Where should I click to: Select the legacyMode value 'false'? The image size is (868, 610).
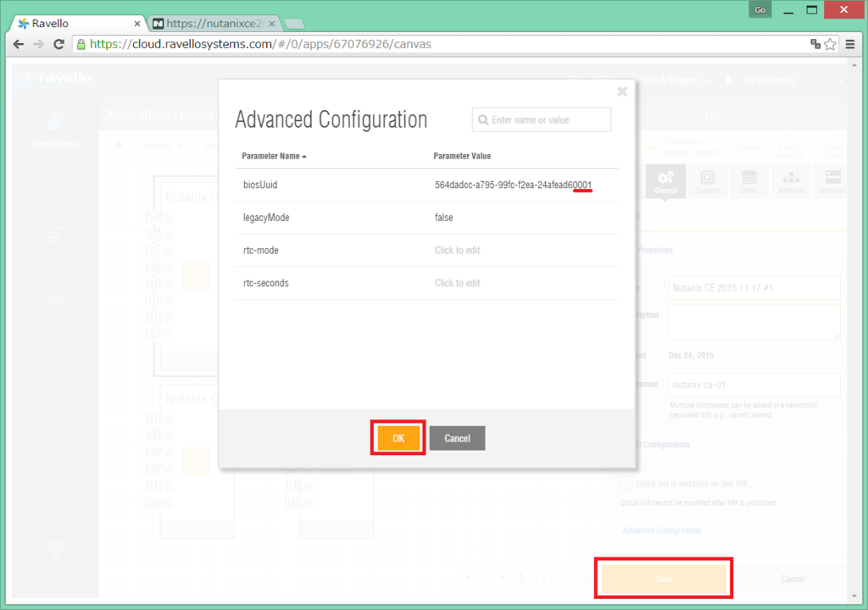(x=444, y=218)
